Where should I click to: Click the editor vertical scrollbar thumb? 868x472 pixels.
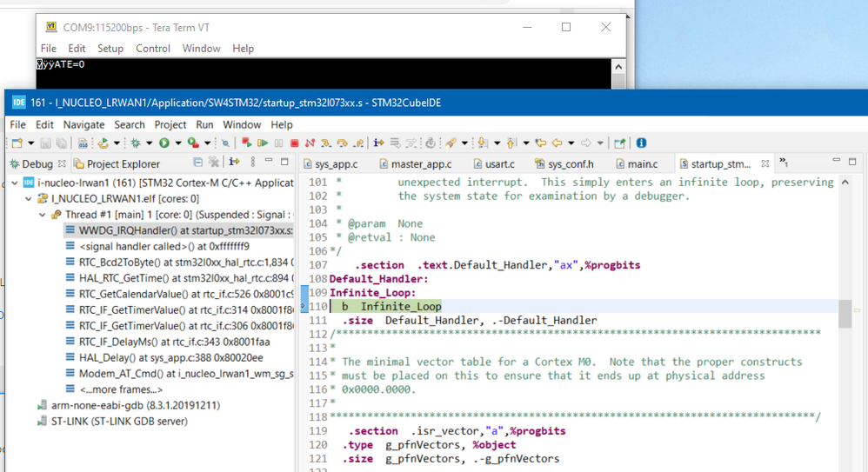point(845,314)
